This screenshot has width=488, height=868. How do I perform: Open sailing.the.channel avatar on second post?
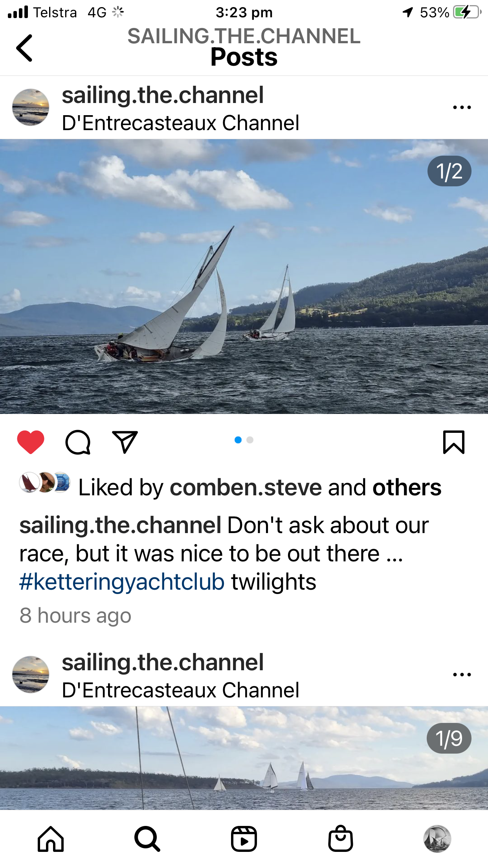point(31,674)
